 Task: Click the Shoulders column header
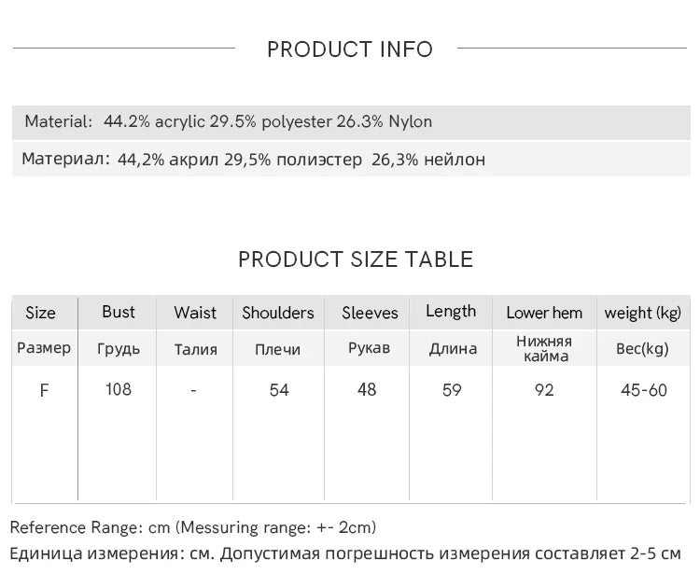pos(278,313)
